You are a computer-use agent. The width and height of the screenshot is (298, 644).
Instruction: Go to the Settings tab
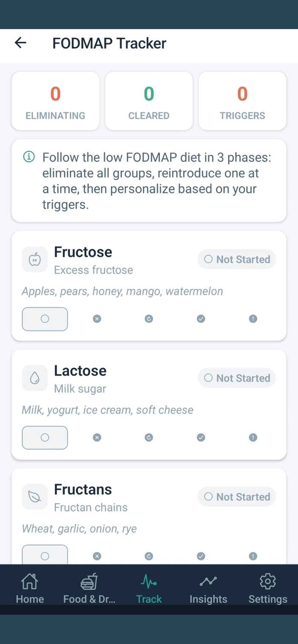point(268,588)
